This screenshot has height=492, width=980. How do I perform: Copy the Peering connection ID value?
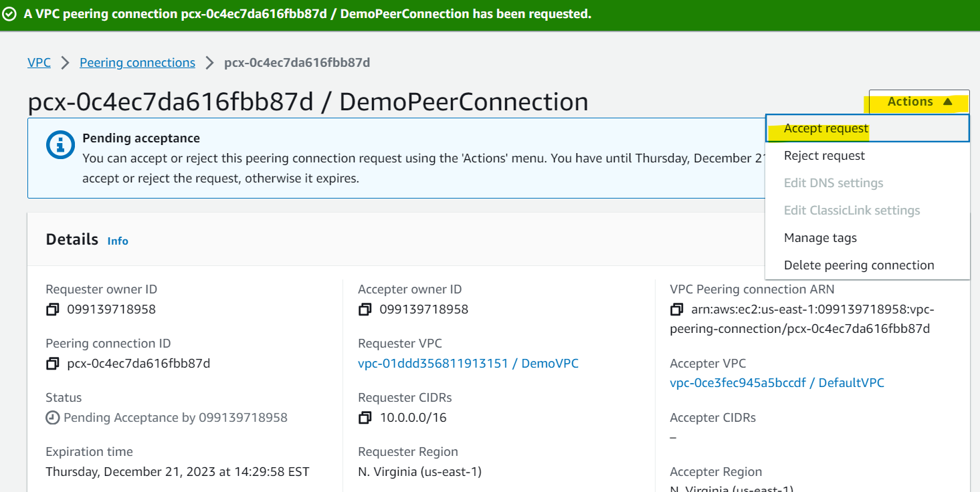52,364
